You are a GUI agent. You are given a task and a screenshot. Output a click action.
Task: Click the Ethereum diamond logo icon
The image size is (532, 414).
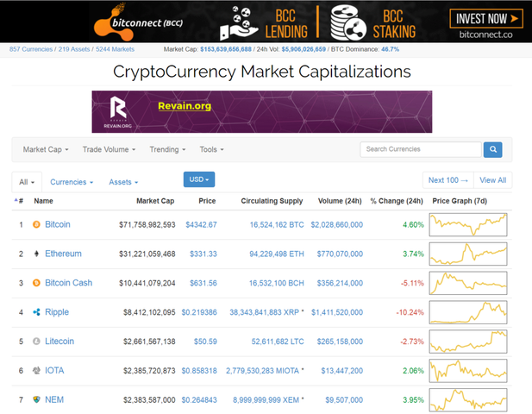pyautogui.click(x=36, y=254)
